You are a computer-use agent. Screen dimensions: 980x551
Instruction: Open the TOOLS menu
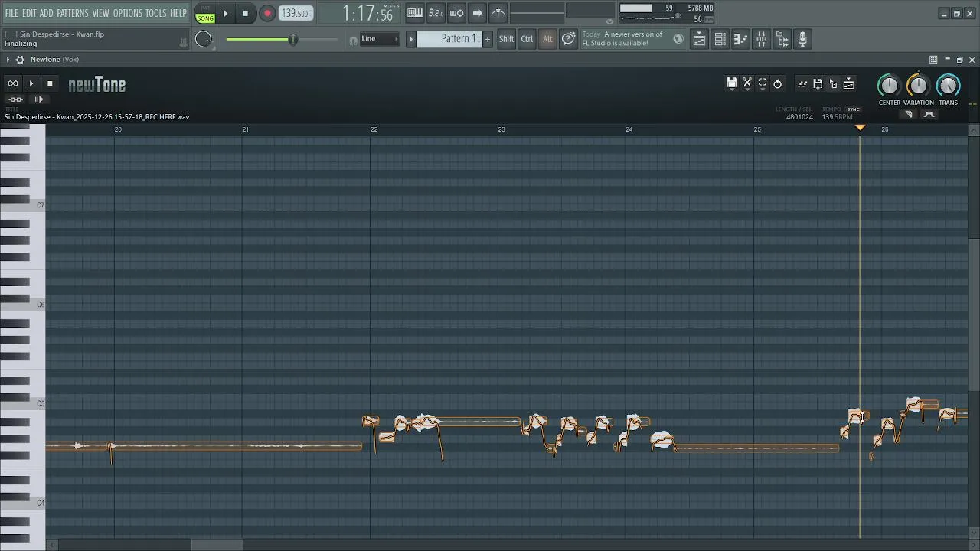coord(156,13)
